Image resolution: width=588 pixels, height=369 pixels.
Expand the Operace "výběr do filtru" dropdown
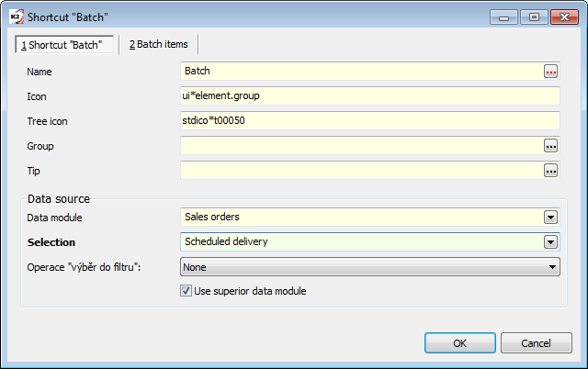(552, 266)
